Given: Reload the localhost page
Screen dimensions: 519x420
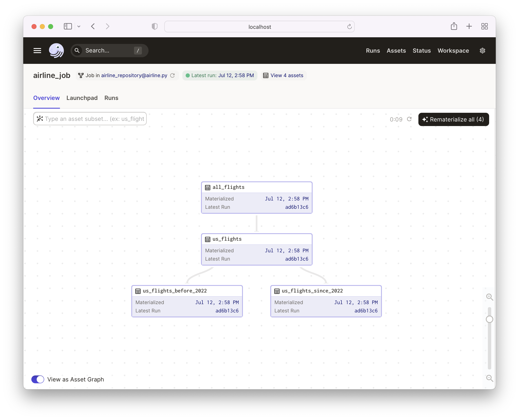Looking at the screenshot, I should point(349,27).
